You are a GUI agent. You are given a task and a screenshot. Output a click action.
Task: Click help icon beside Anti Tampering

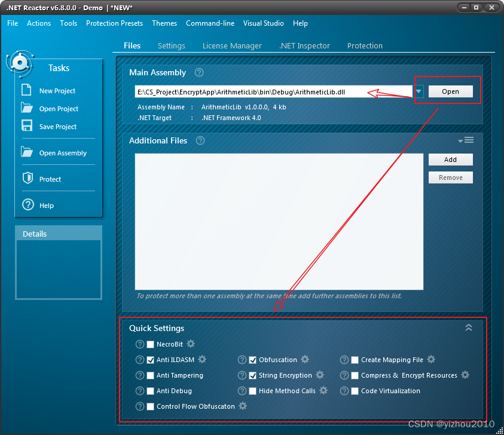[x=140, y=375]
